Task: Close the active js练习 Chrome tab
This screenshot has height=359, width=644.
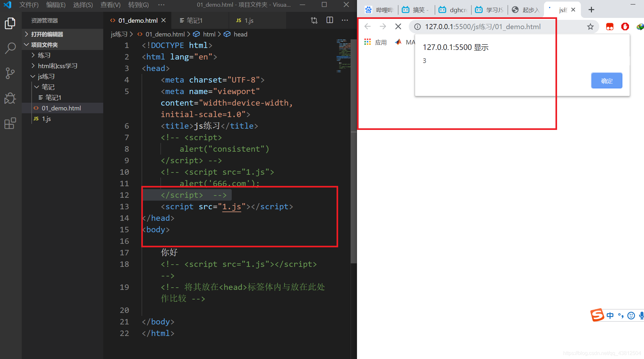Action: click(x=573, y=10)
